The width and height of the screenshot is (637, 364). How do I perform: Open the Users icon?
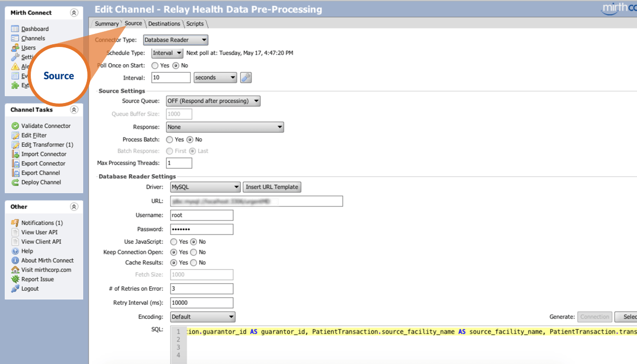15,47
